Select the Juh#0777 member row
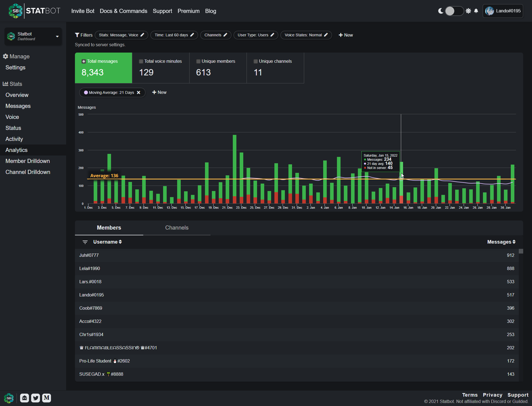The width and height of the screenshot is (532, 406). tap(297, 255)
